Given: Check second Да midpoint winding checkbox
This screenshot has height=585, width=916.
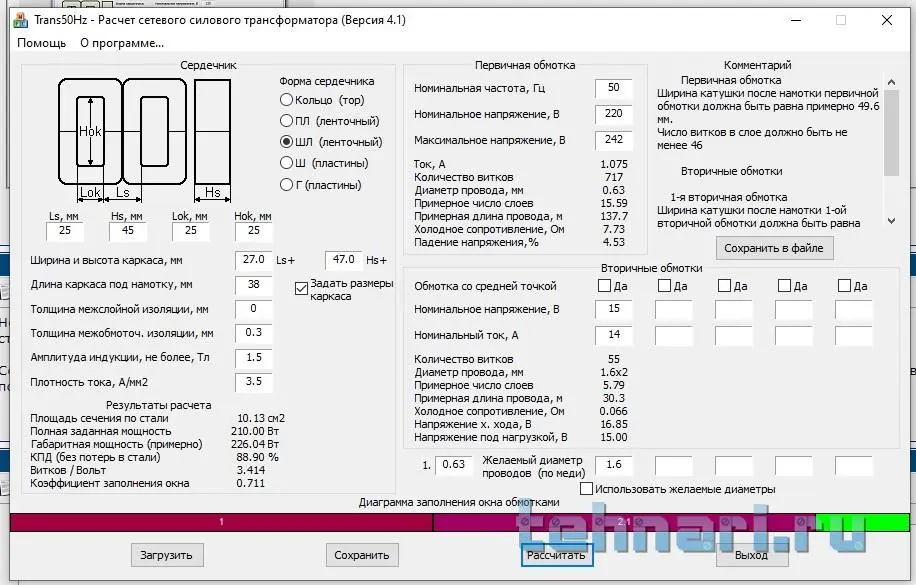Looking at the screenshot, I should coord(664,286).
